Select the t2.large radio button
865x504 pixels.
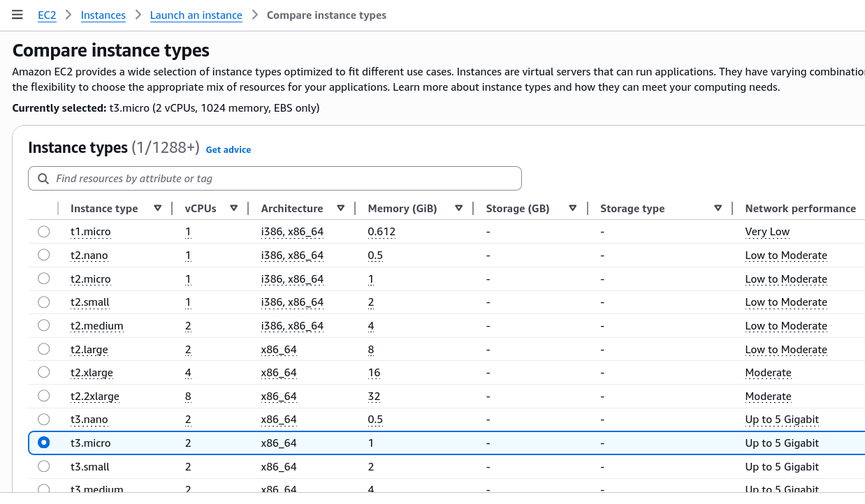pos(44,349)
